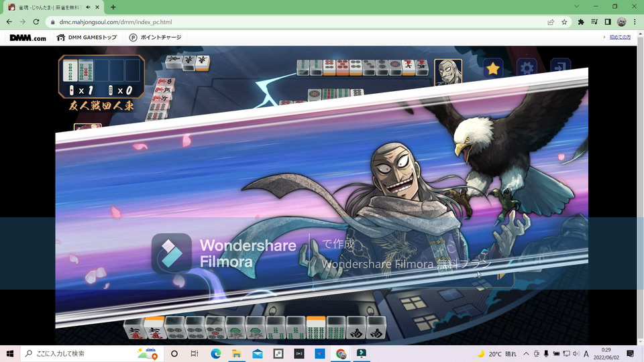
Task: Reload the Mahjong Soul page
Action: click(36, 21)
